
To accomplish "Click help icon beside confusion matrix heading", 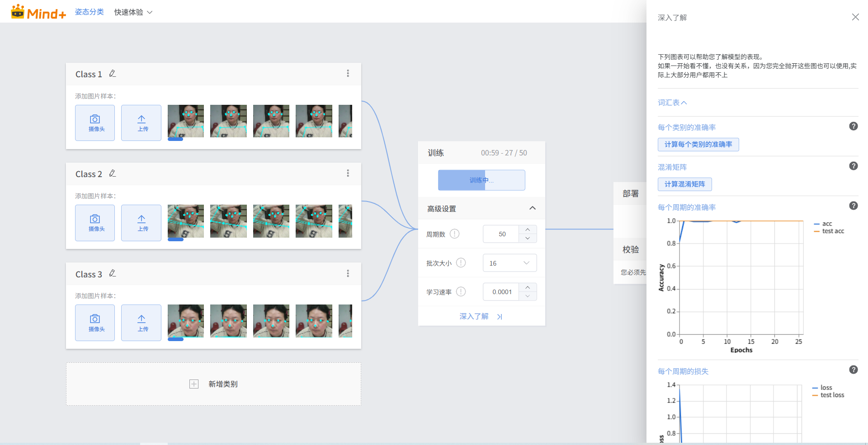I will (x=853, y=166).
